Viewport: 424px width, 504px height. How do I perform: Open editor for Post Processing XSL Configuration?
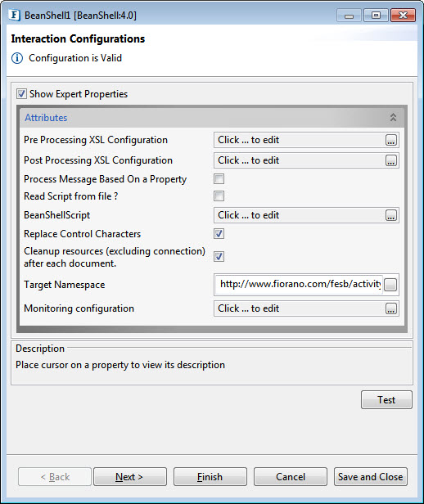click(x=391, y=160)
